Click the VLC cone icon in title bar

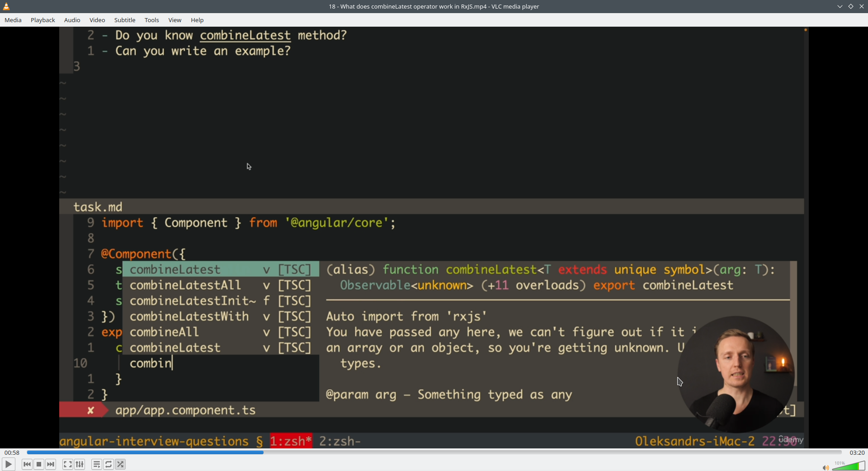(6, 6)
